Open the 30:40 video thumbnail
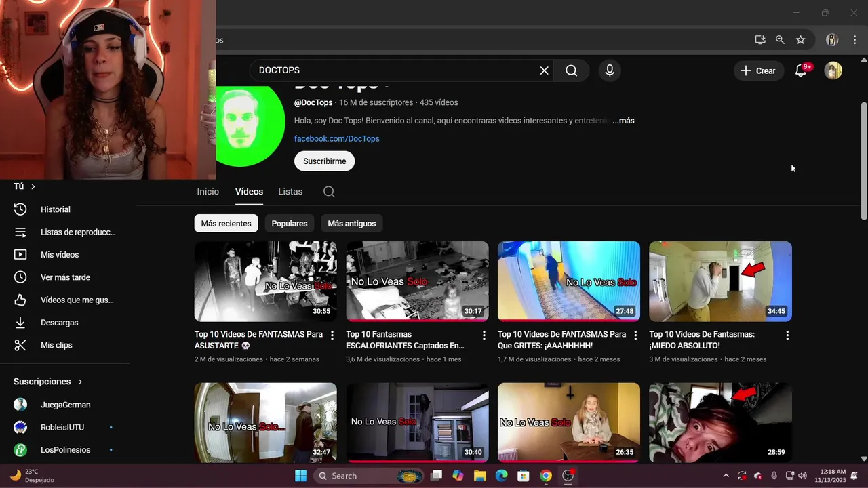The width and height of the screenshot is (868, 488). tap(417, 422)
